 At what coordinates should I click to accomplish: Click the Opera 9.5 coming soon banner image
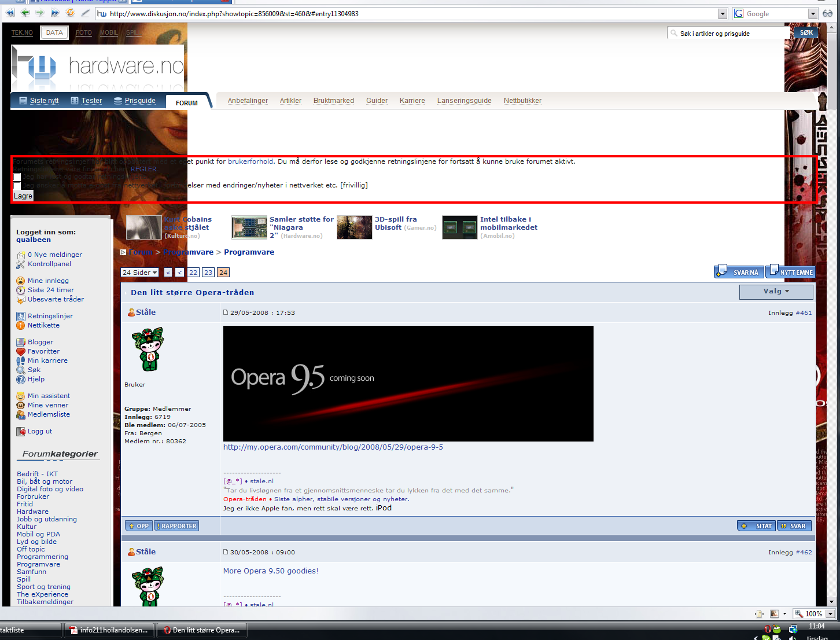point(408,384)
